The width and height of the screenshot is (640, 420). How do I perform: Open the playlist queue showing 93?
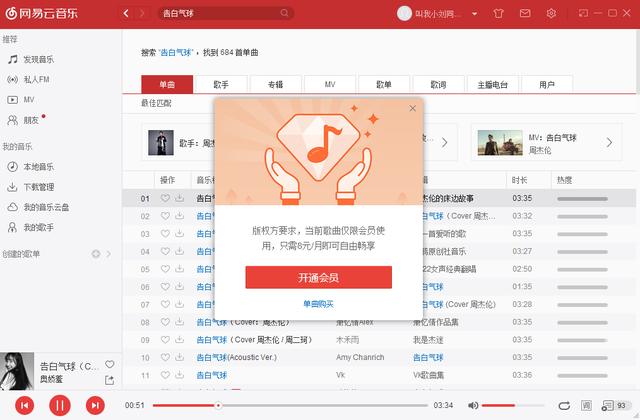pos(615,405)
